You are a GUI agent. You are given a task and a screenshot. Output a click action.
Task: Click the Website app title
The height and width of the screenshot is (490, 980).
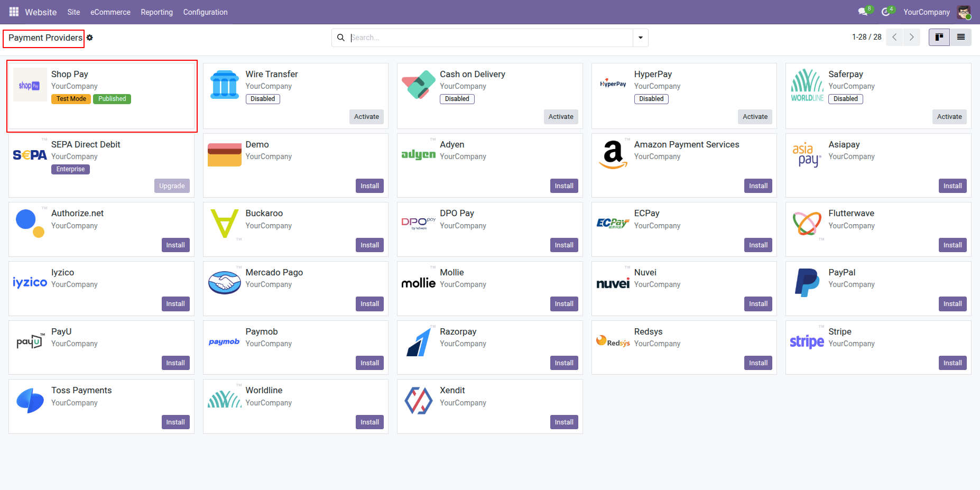pyautogui.click(x=41, y=12)
